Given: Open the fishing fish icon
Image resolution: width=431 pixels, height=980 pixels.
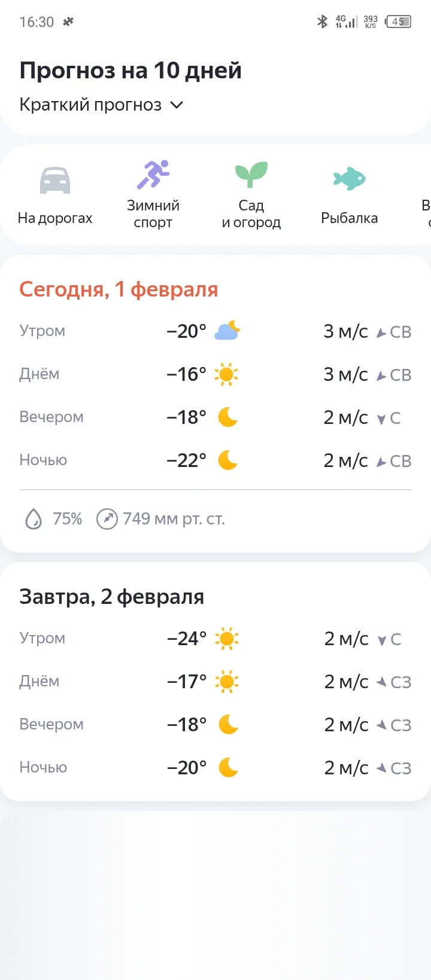Looking at the screenshot, I should pyautogui.click(x=350, y=178).
